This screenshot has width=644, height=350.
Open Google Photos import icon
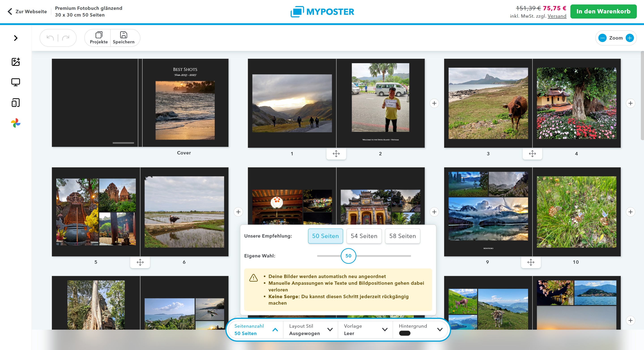pyautogui.click(x=15, y=123)
